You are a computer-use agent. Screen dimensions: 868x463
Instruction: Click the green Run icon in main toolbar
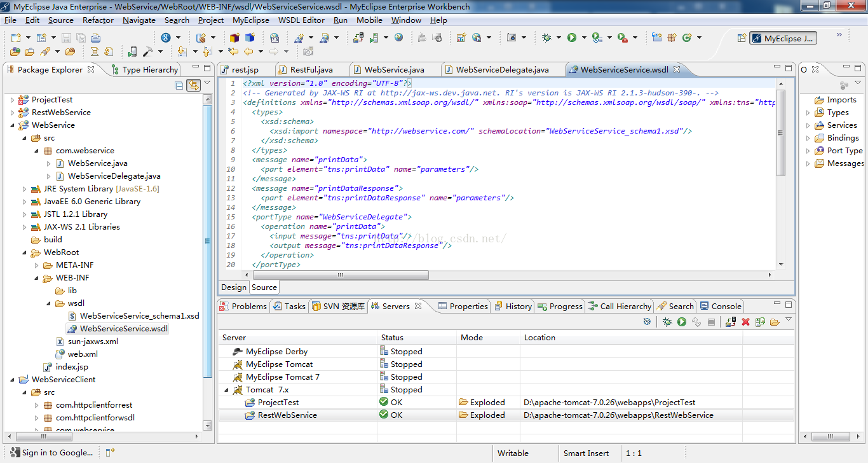point(571,38)
